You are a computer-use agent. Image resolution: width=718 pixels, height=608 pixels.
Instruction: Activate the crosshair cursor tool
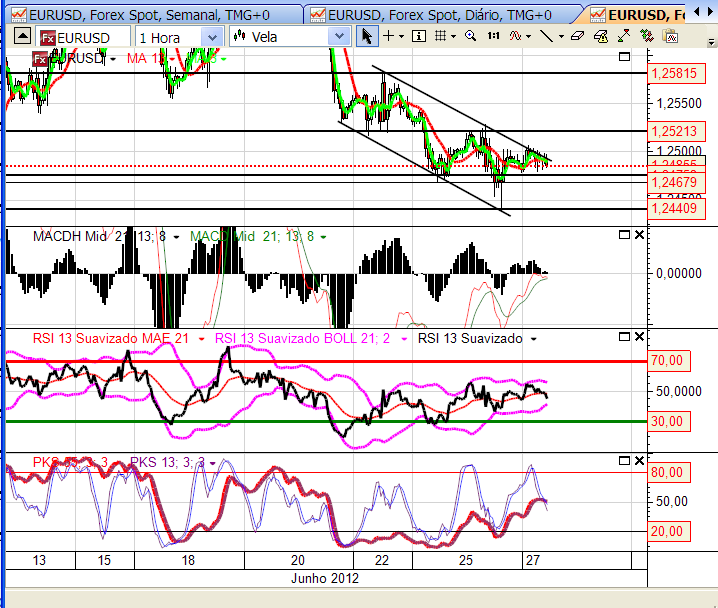pos(389,36)
